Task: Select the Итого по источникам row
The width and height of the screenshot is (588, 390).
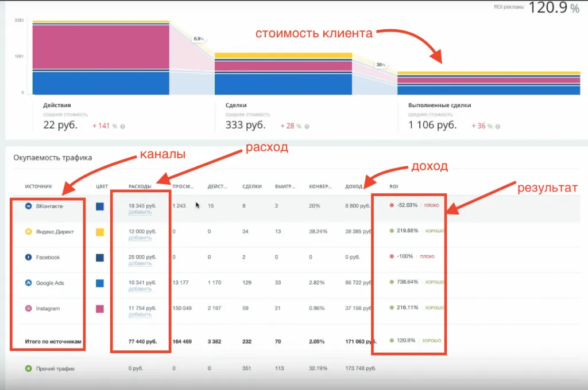Action: click(53, 341)
